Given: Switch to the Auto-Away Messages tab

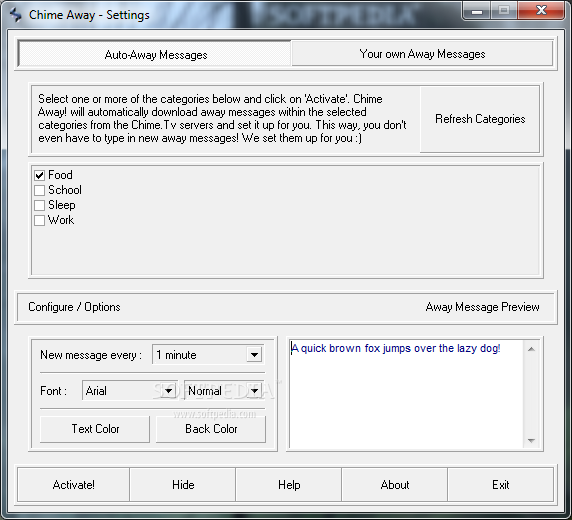Looking at the screenshot, I should click(155, 54).
